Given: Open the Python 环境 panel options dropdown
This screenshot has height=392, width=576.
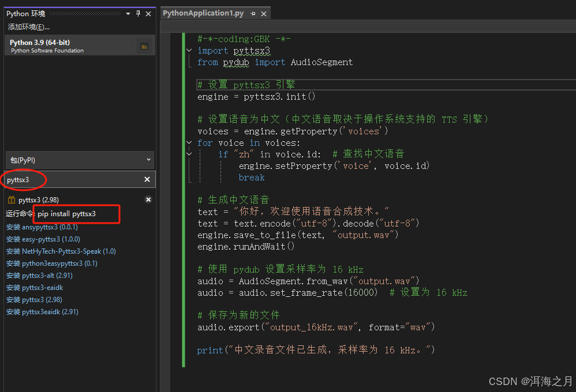Looking at the screenshot, I should tap(128, 14).
